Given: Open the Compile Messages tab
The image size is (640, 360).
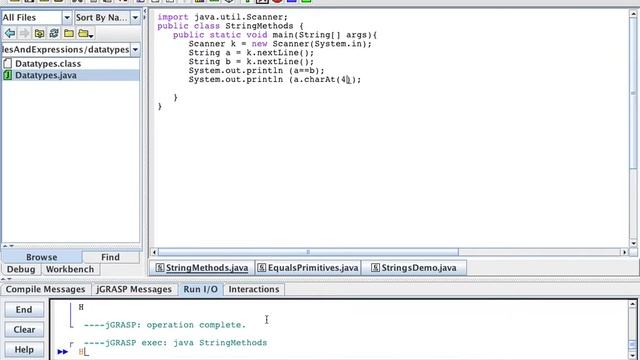Looking at the screenshot, I should click(x=45, y=289).
